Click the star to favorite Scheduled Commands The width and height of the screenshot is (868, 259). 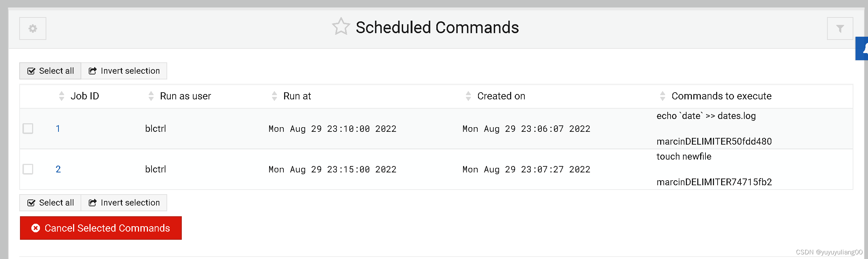(341, 26)
